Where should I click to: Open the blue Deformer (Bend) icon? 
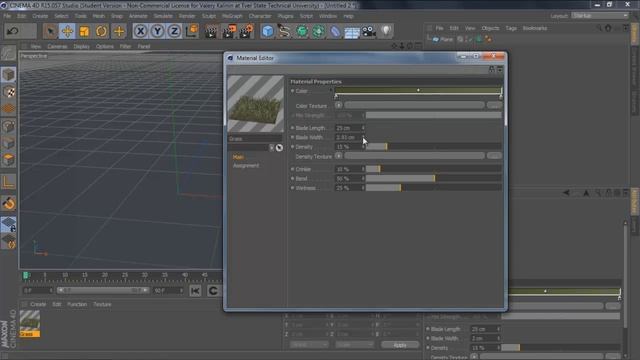pyautogui.click(x=335, y=31)
